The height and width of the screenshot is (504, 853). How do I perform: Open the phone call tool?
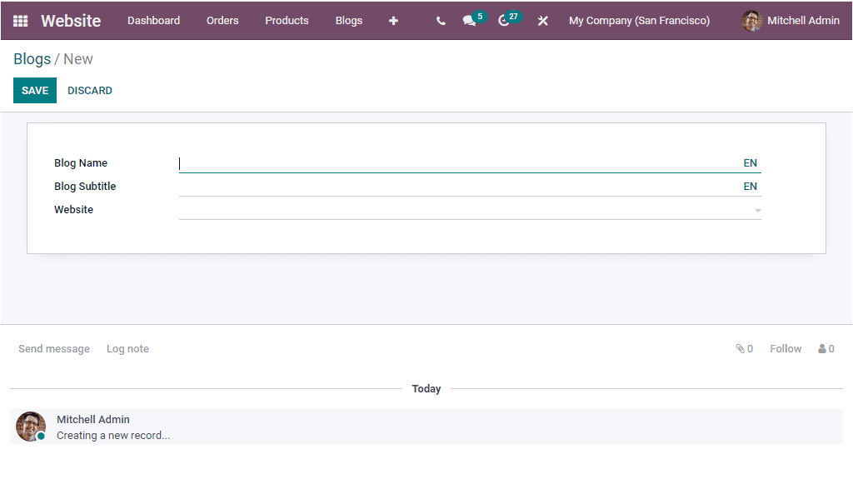441,20
